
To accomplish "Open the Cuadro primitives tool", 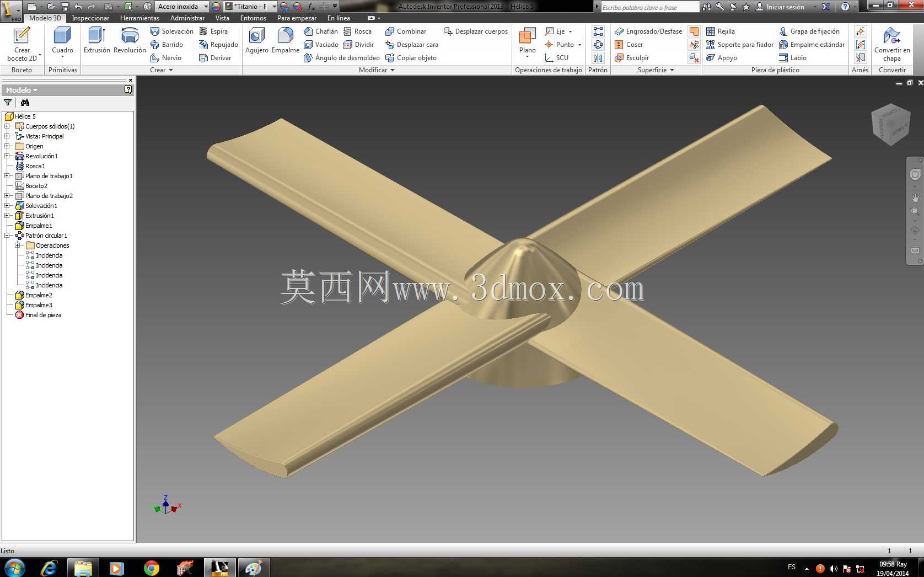I will point(62,43).
